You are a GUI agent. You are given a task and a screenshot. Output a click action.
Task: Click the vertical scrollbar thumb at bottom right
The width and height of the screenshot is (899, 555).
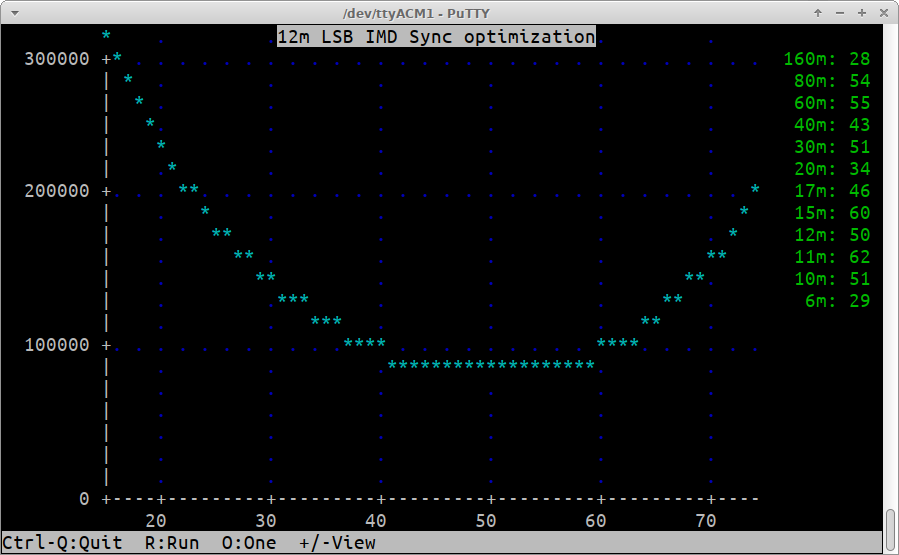pos(890,530)
